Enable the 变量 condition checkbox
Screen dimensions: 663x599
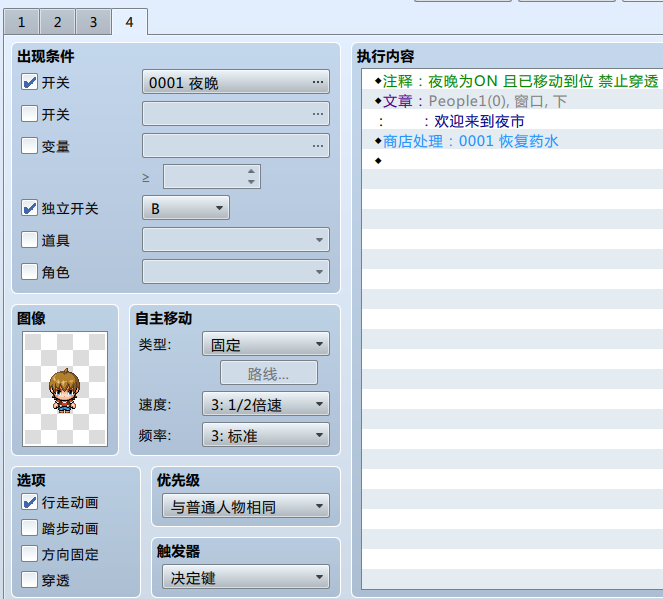point(29,146)
